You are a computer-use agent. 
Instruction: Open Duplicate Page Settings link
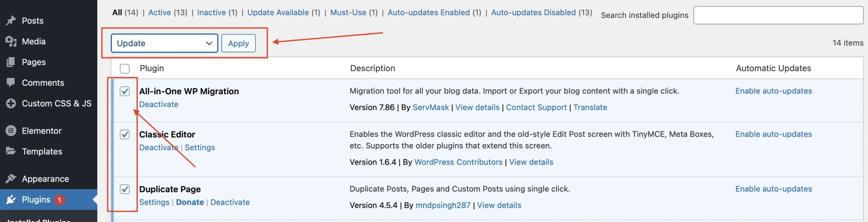[x=154, y=202]
